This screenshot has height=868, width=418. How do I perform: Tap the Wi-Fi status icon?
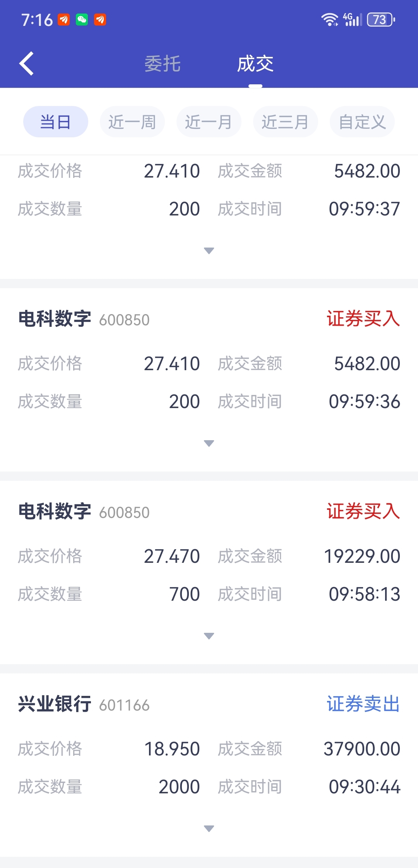tap(329, 19)
